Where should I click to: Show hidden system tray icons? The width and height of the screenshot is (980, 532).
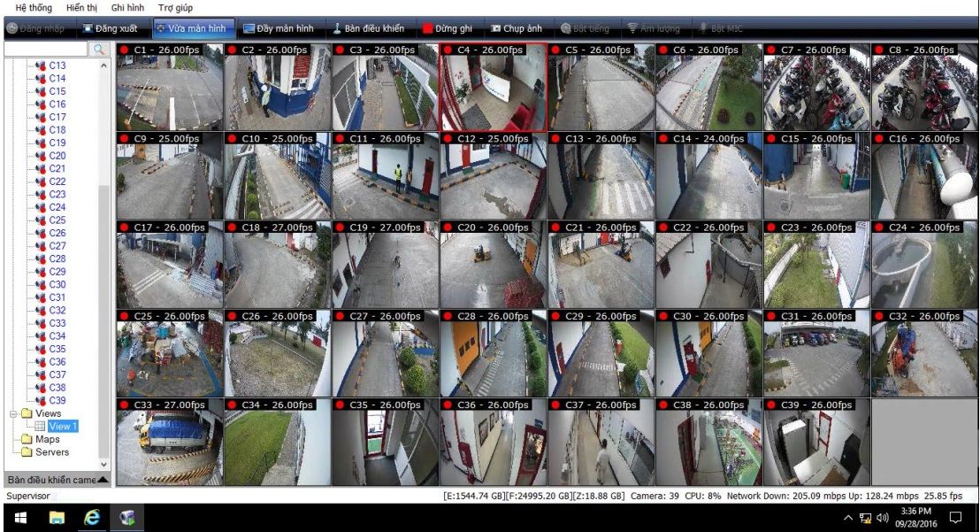[849, 518]
